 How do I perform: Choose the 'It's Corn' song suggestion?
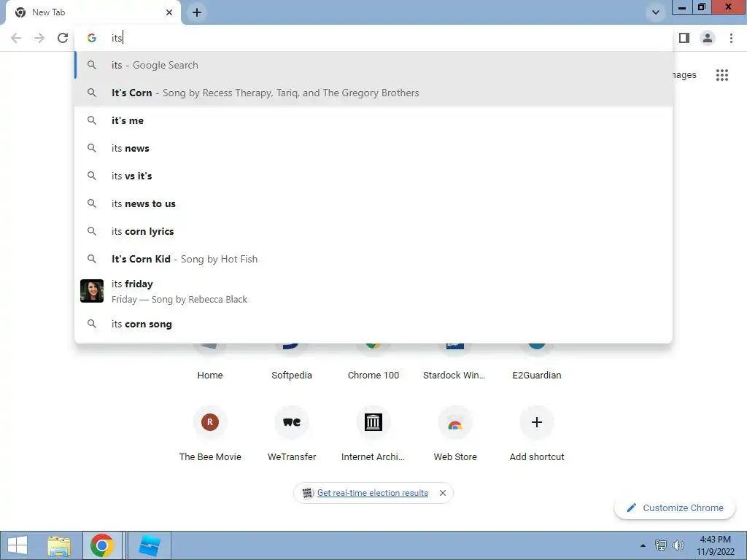(x=373, y=93)
